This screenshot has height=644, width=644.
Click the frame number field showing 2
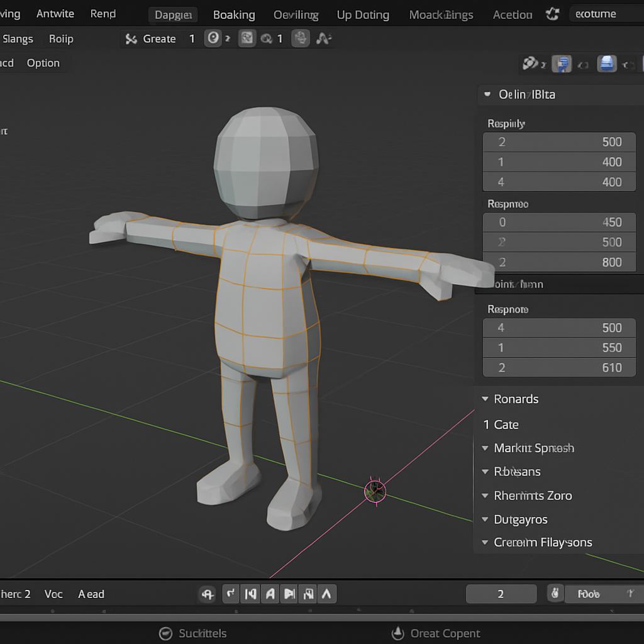[501, 594]
